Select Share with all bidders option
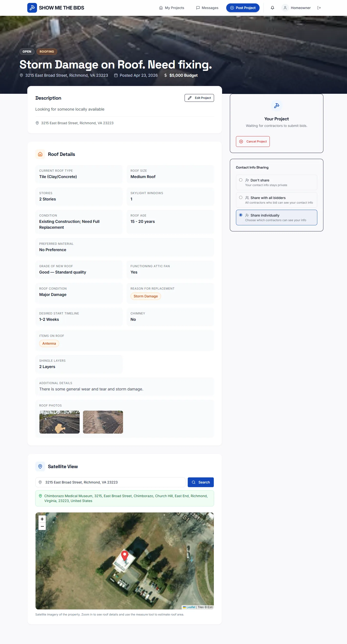The height and width of the screenshot is (644, 347). pos(276,200)
